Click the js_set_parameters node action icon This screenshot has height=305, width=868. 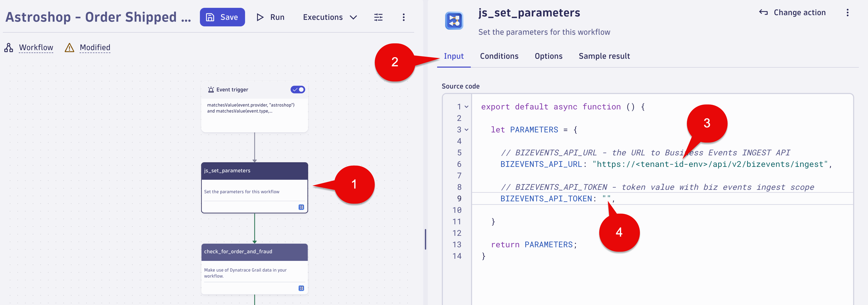pos(301,207)
